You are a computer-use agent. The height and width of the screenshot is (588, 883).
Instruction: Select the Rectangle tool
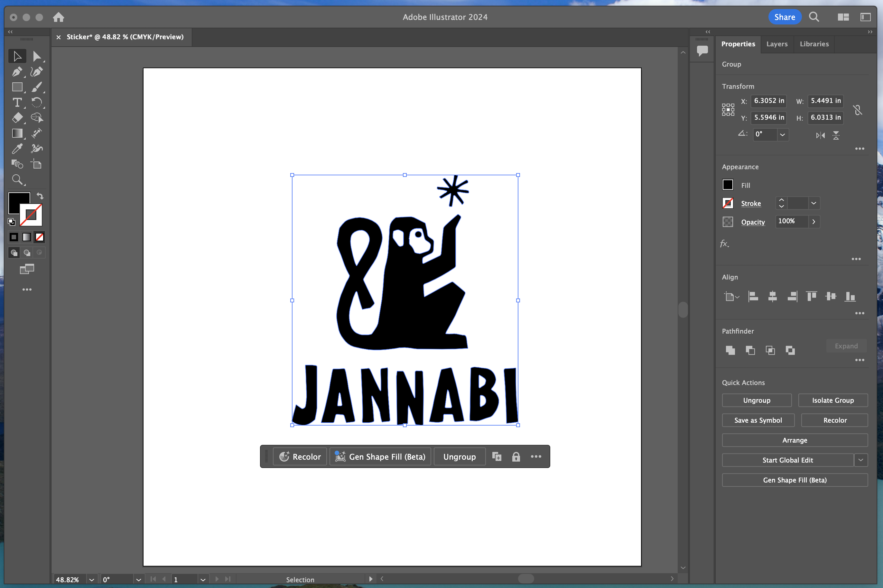pyautogui.click(x=17, y=87)
